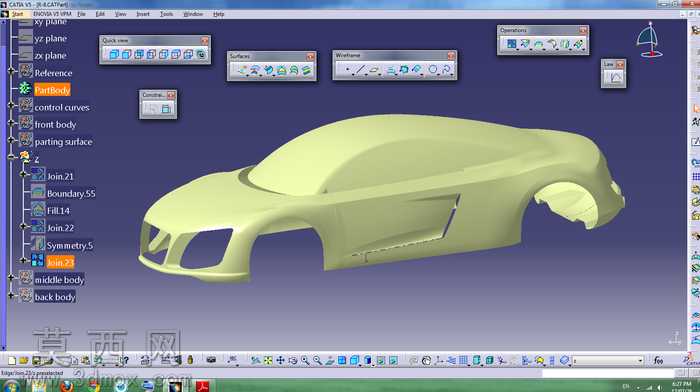Expand the back body node
Screen dimensions: 700x392
[x=11, y=295]
